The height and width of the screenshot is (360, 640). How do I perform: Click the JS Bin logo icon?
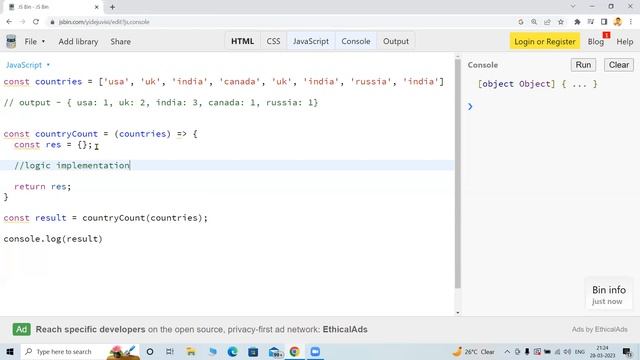(x=11, y=41)
